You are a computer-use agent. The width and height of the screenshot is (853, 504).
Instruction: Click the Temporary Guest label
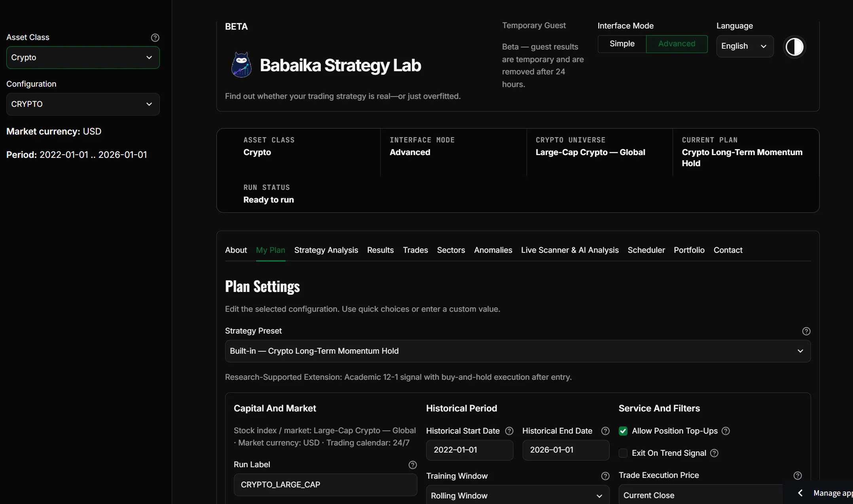pos(534,25)
